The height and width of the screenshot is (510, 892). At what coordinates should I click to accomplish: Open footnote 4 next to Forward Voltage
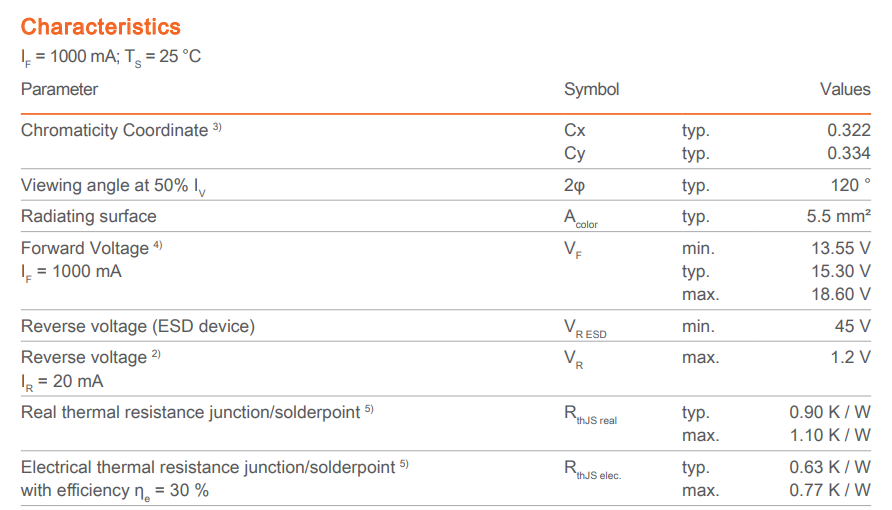(x=158, y=245)
